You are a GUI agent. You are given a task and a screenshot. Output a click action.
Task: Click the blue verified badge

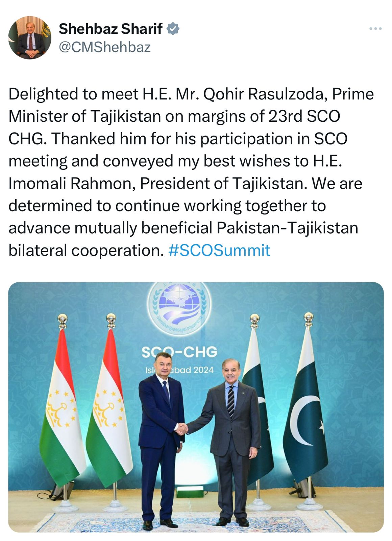click(x=173, y=29)
